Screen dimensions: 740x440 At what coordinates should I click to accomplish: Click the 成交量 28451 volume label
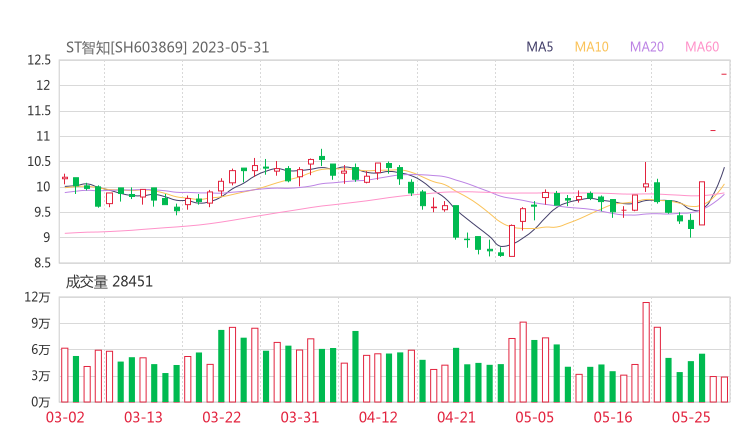tap(109, 282)
